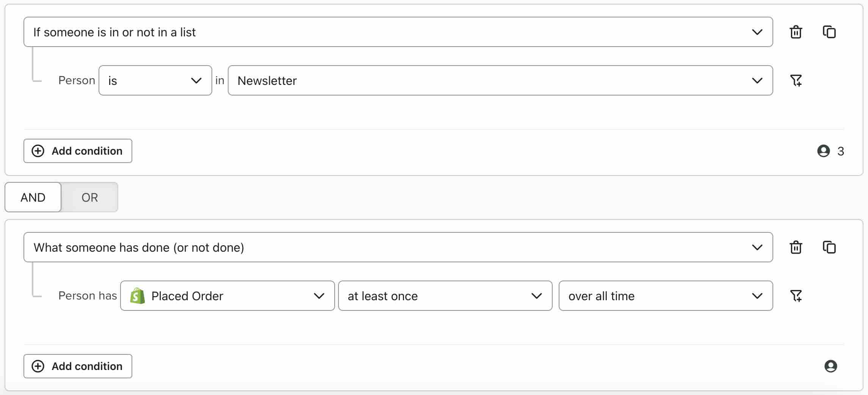The image size is (868, 395).
Task: Delete the list membership condition
Action: 796,32
